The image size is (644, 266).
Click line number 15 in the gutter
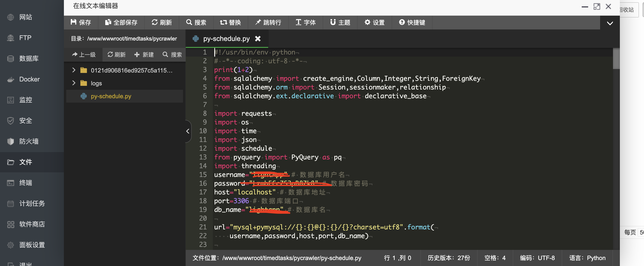[x=203, y=175]
